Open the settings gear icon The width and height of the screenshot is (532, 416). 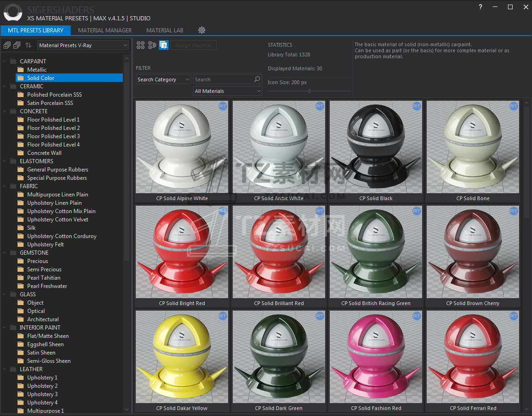pyautogui.click(x=202, y=30)
